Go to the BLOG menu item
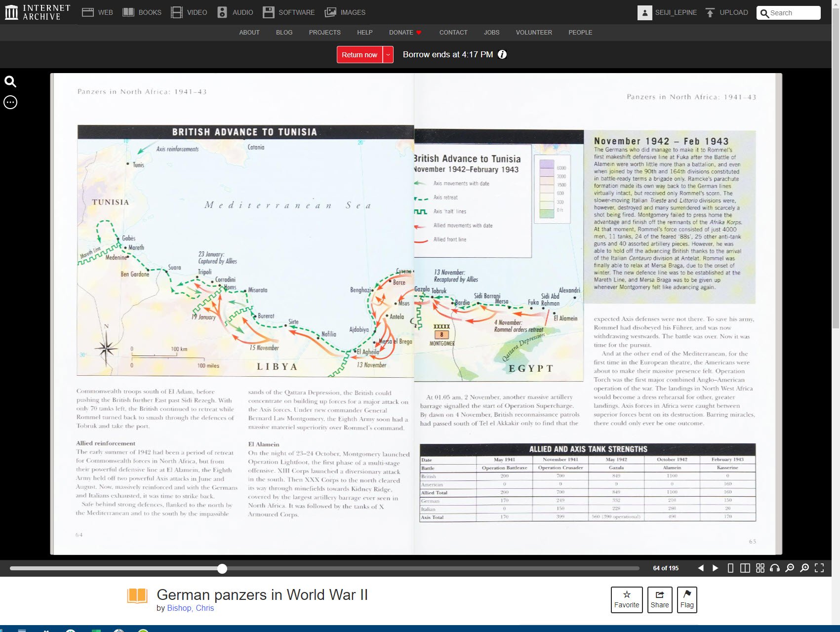 point(284,33)
